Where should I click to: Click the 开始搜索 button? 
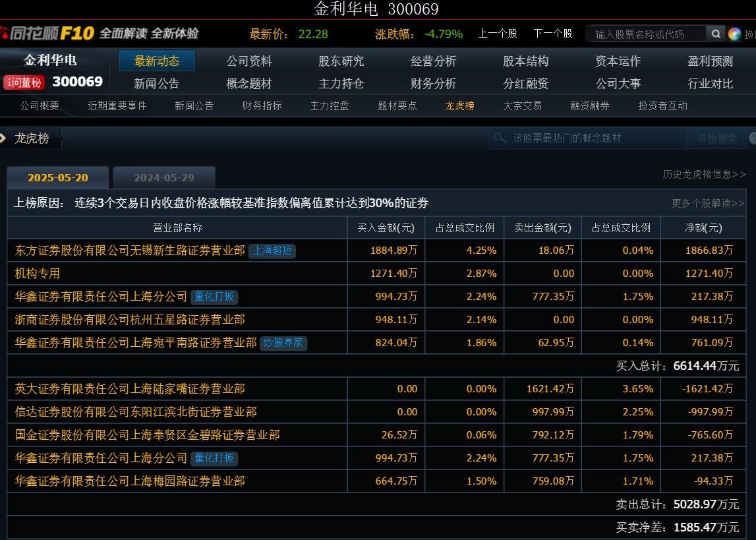coord(717,138)
